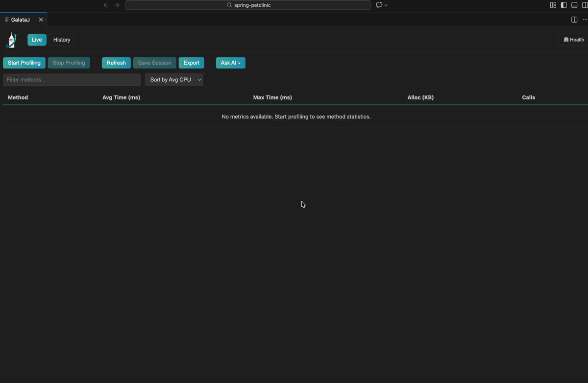Open the Sort by Avg CPU dropdown

(174, 79)
